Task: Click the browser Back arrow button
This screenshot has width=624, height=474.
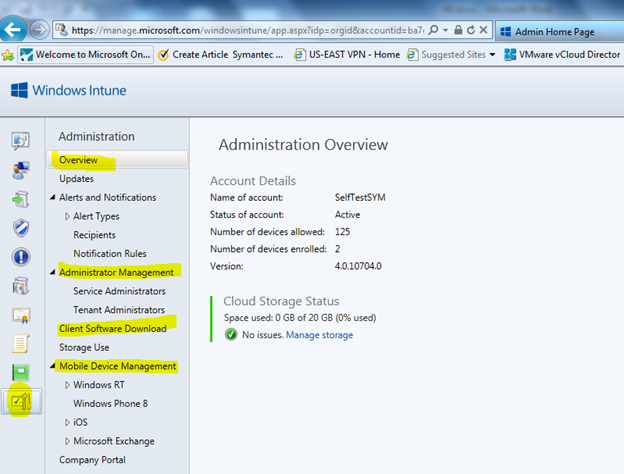Action: [x=13, y=29]
